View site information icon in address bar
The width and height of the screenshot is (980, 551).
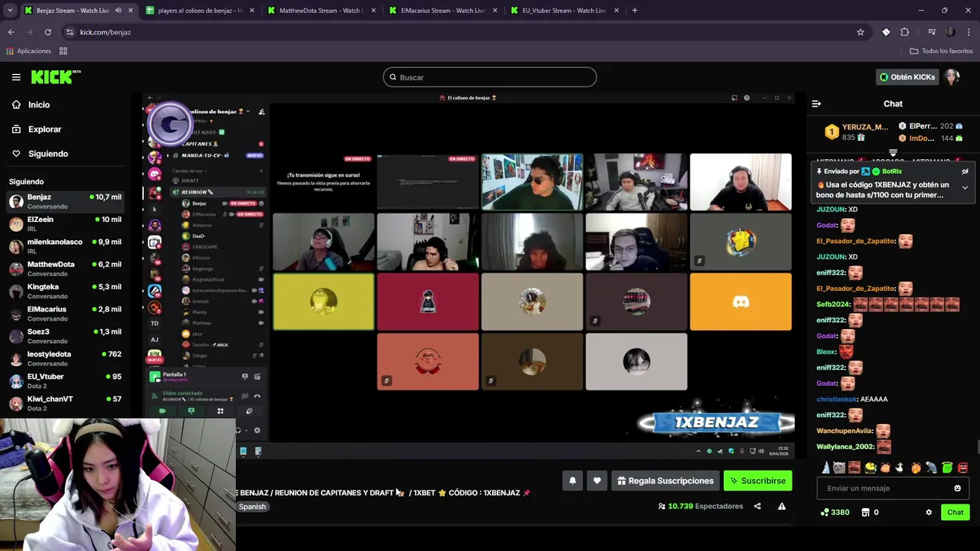coord(70,32)
